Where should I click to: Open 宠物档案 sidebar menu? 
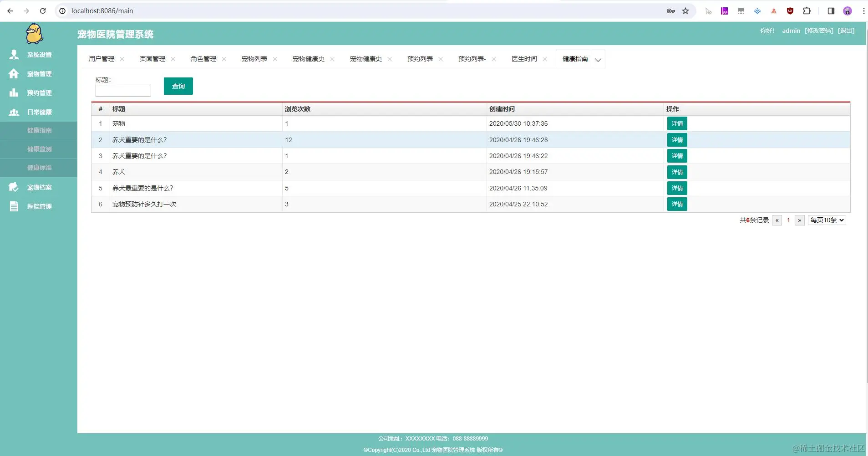click(x=39, y=187)
